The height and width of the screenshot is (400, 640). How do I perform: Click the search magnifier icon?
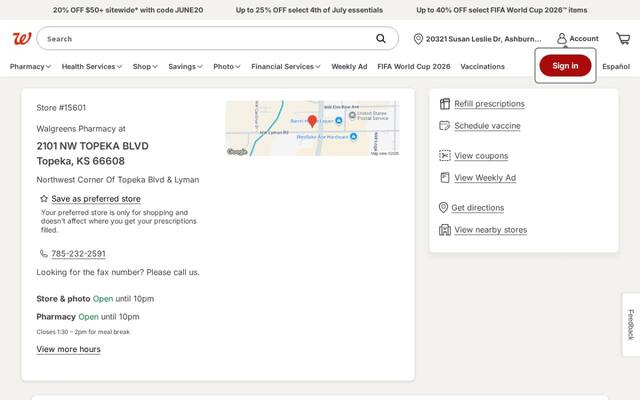pos(381,38)
